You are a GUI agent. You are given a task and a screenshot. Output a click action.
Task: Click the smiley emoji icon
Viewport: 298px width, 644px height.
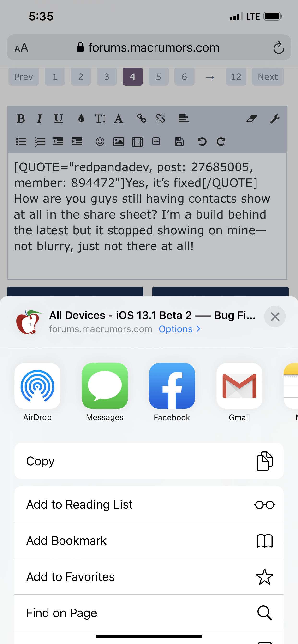100,142
